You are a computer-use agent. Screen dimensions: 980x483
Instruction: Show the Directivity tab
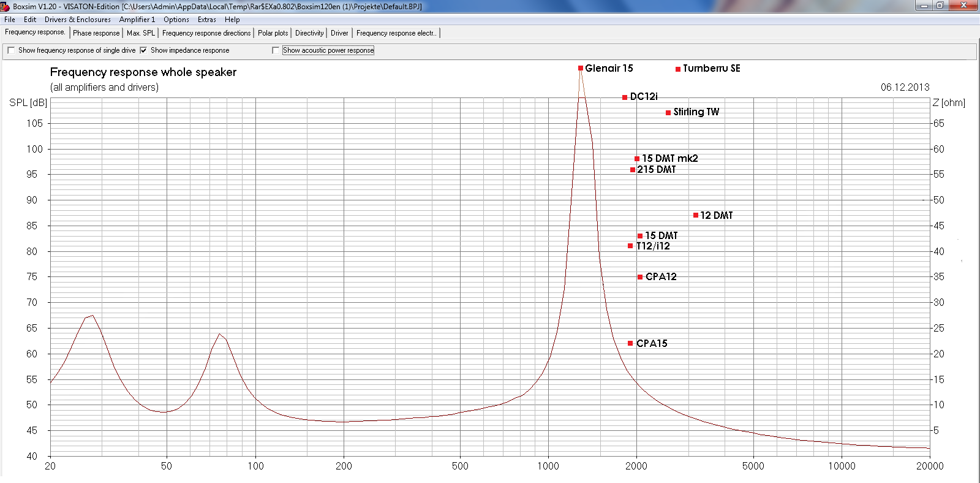(x=309, y=33)
